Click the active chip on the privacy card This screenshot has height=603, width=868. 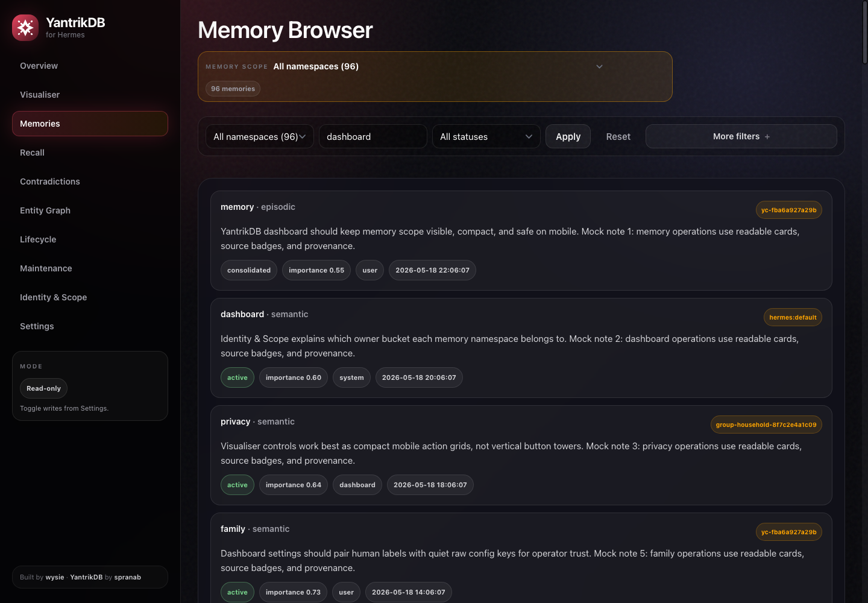pyautogui.click(x=237, y=485)
